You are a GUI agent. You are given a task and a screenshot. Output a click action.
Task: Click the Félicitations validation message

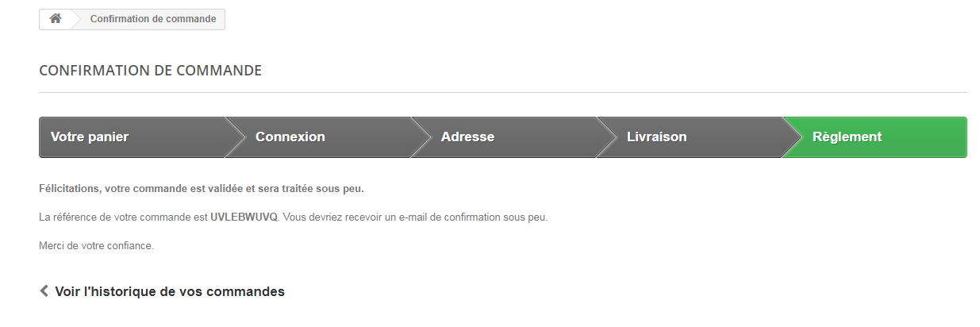click(201, 189)
